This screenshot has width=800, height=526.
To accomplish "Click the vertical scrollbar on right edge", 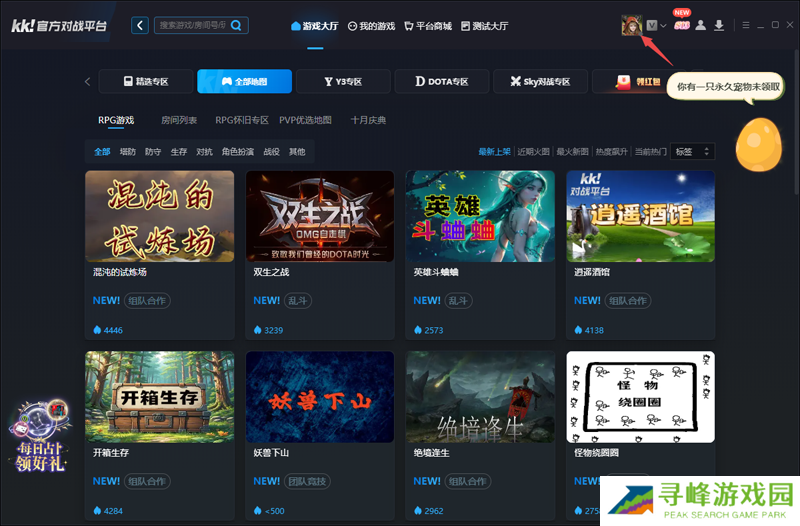I will point(796,122).
